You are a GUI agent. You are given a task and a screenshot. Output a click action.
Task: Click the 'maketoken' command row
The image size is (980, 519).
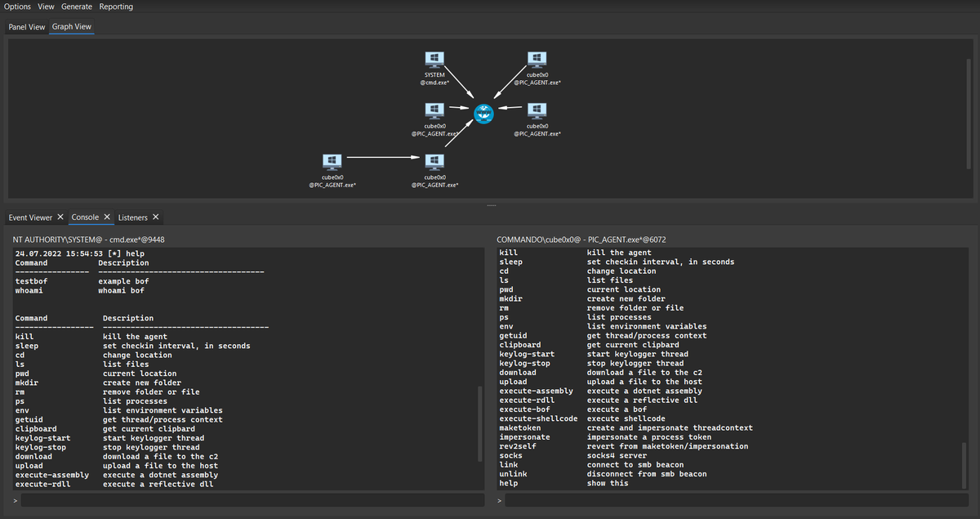point(626,428)
